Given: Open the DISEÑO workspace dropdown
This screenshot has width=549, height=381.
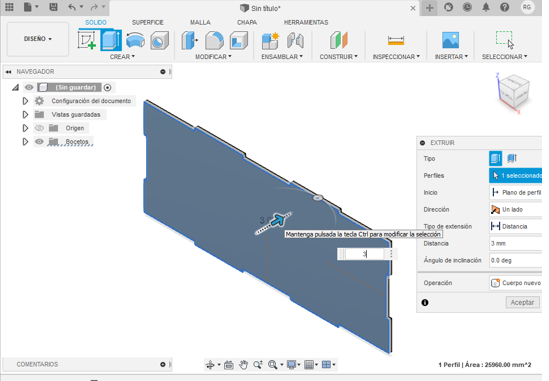Looking at the screenshot, I should (x=38, y=39).
